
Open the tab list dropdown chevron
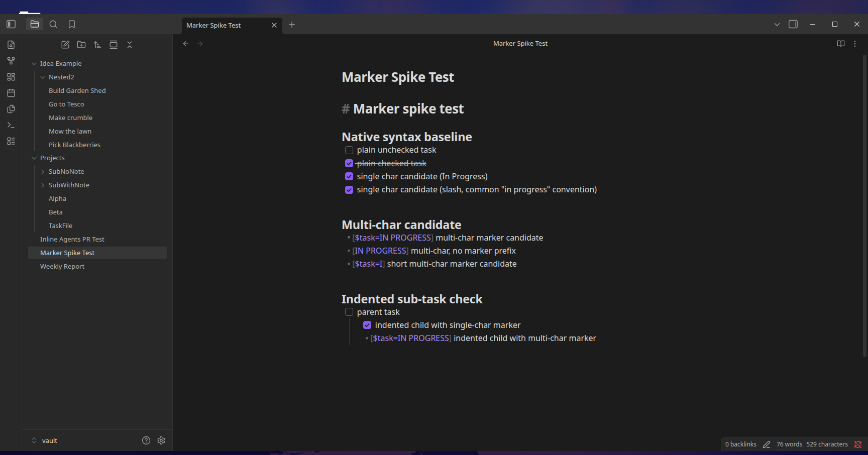[777, 24]
